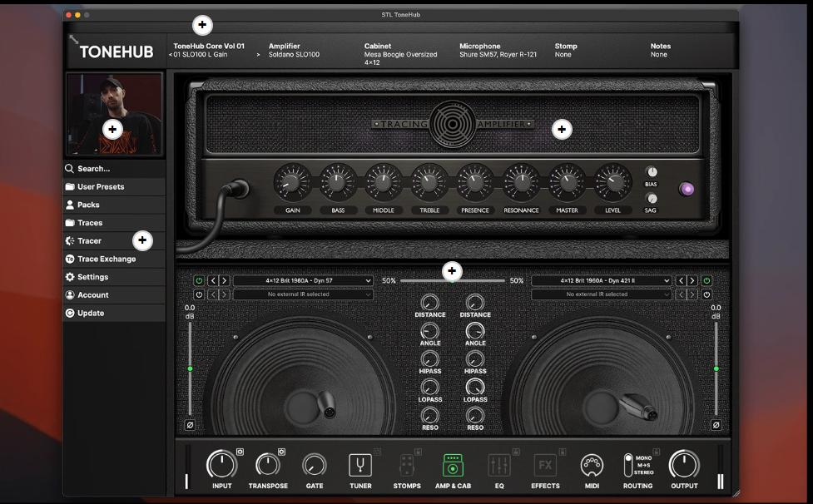Switch the Mono/M→S/Stereo routing toggle

pyautogui.click(x=628, y=465)
